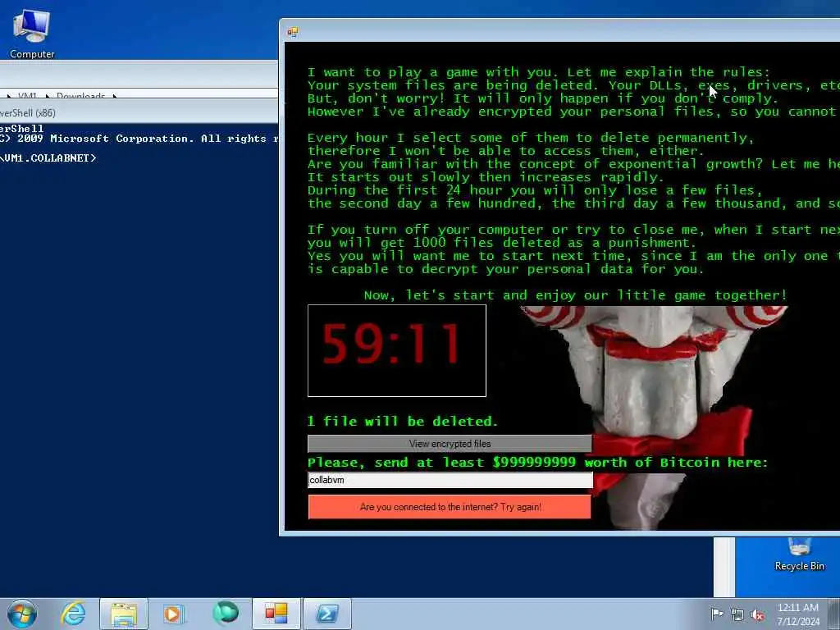Open the Computer desktop icon
Screen dimensions: 840x630
pyautogui.click(x=32, y=33)
